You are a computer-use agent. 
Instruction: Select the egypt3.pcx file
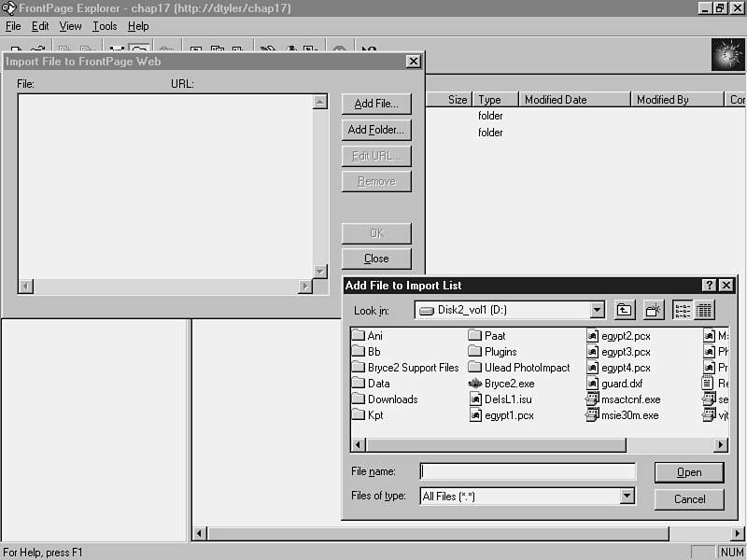(618, 352)
